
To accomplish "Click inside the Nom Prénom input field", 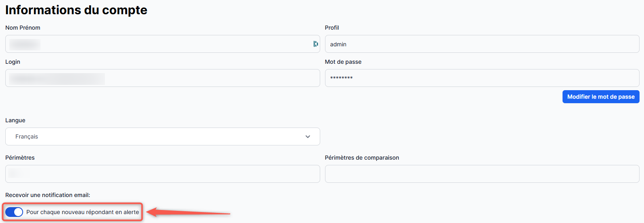I will (162, 44).
